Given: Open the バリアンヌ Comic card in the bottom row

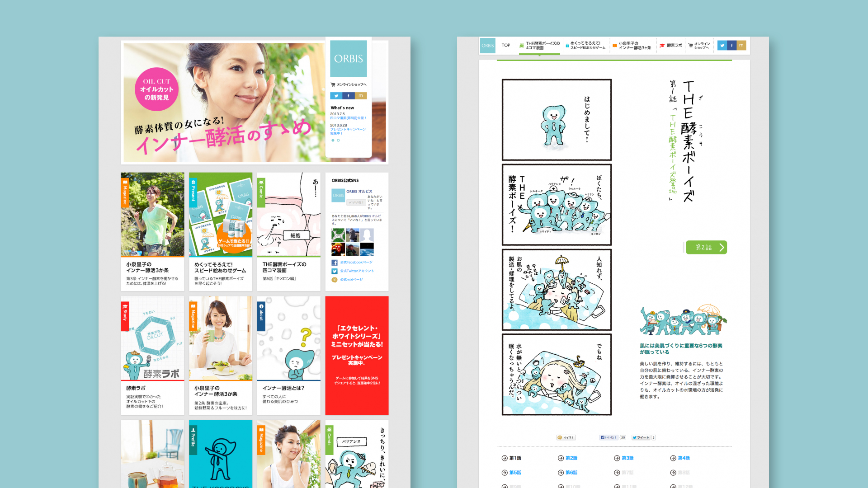Looking at the screenshot, I should pos(357,454).
